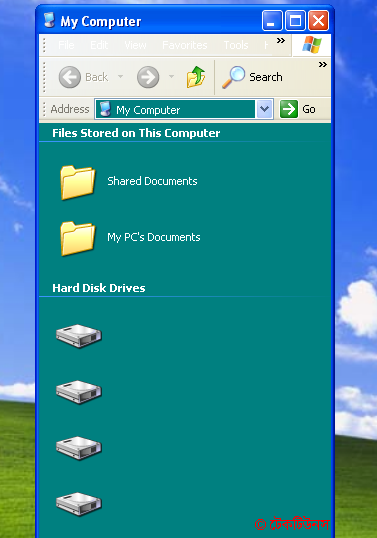The height and width of the screenshot is (538, 377).
Task: Click the Windows flag logo
Action: coord(311,45)
